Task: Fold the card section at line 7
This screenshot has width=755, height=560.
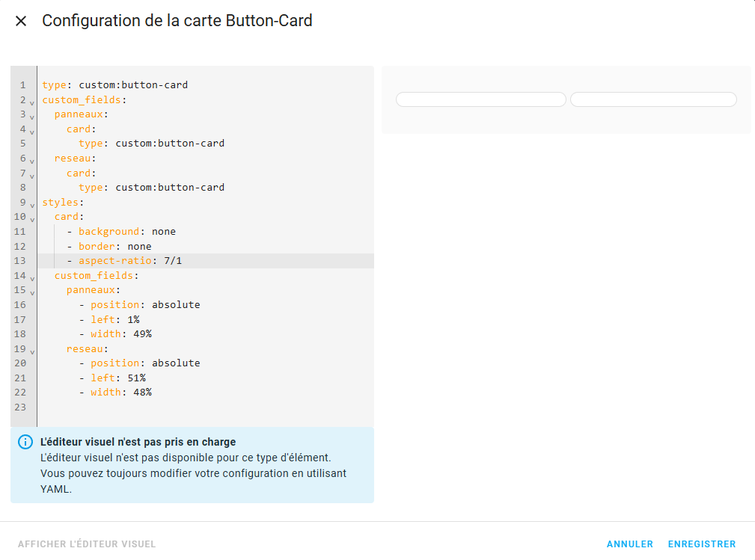Action: point(31,176)
